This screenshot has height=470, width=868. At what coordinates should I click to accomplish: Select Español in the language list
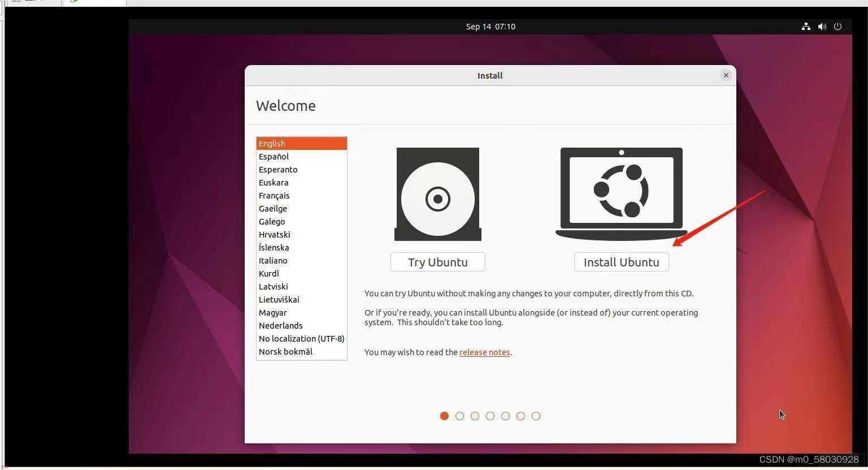[x=302, y=157]
